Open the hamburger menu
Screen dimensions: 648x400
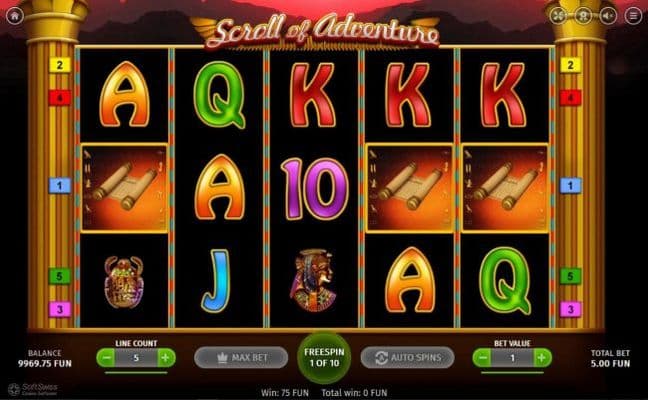click(x=633, y=16)
